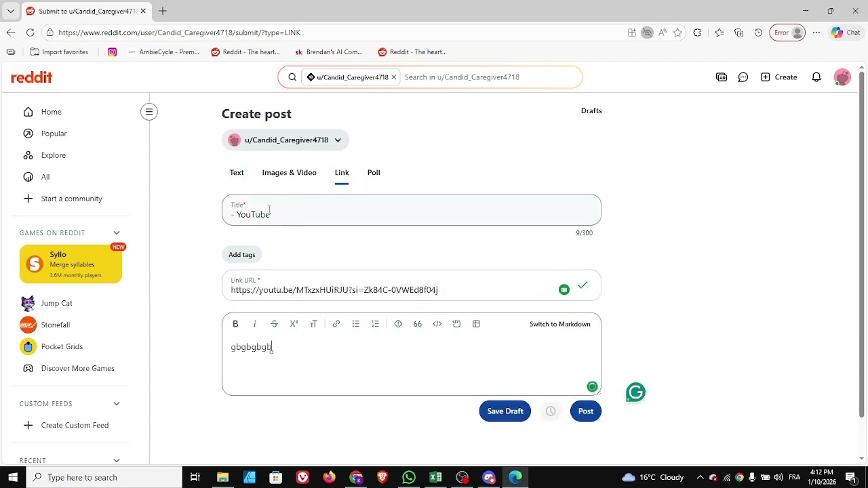Insert a hyperlink in the editor
This screenshot has width=868, height=488.
[336, 324]
